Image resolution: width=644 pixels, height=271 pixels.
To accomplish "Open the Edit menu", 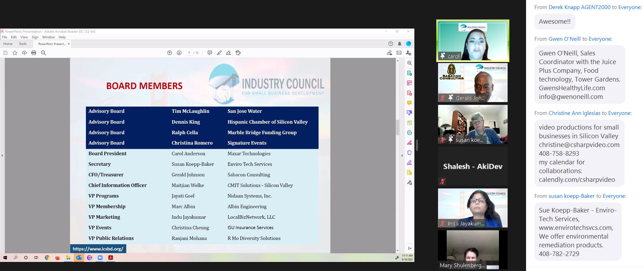I will (14, 37).
